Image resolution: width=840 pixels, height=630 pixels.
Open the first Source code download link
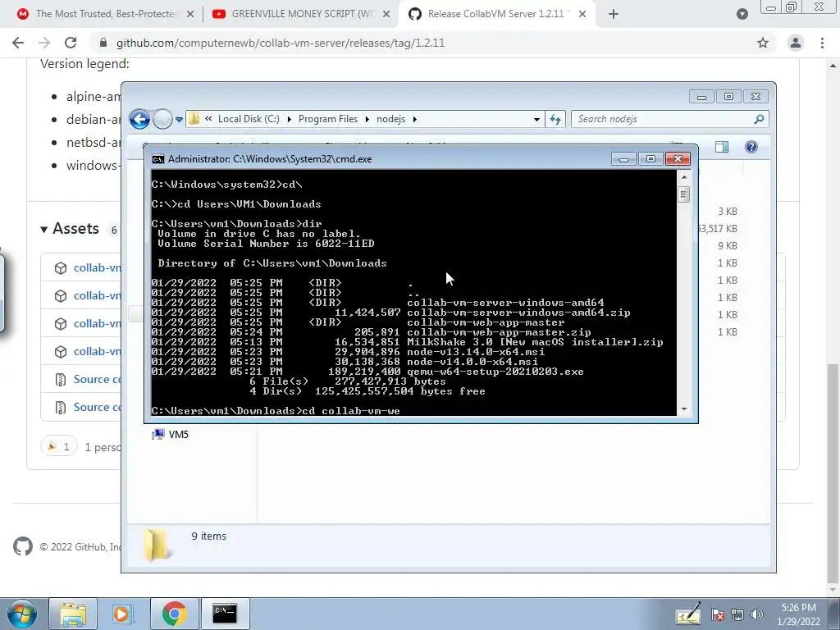[97, 379]
